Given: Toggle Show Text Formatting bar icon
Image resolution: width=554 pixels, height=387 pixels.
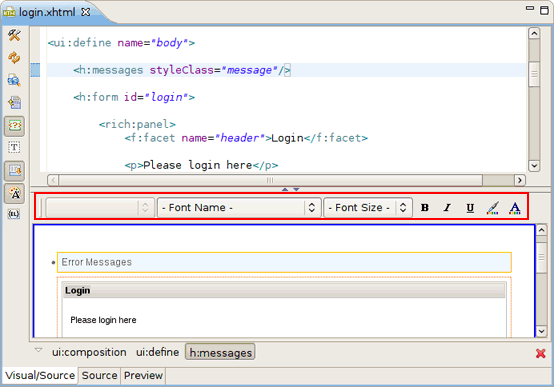Looking at the screenshot, I should point(14,193).
